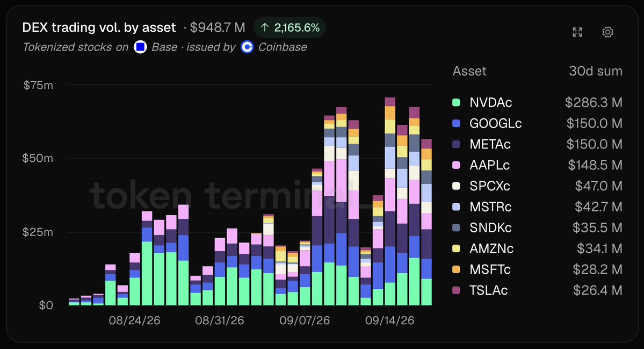Image resolution: width=644 pixels, height=349 pixels.
Task: Click the 30d sum column header
Action: [596, 71]
